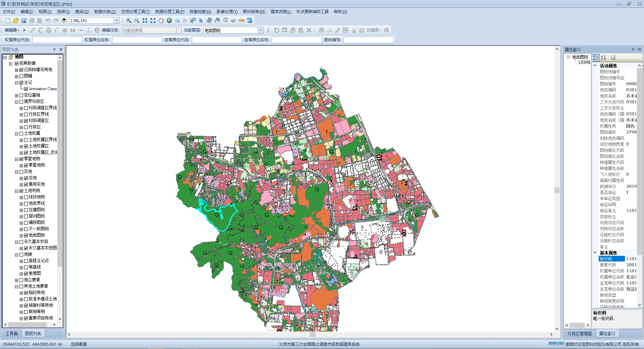The height and width of the screenshot is (349, 644).
Task: Uncheck the 已拆除建设用地 layer checkbox
Action: [x=21, y=70]
